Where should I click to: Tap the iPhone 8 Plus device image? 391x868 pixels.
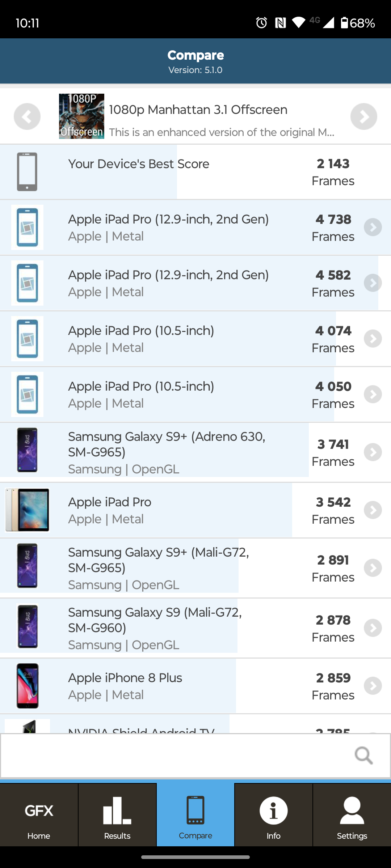coord(28,686)
